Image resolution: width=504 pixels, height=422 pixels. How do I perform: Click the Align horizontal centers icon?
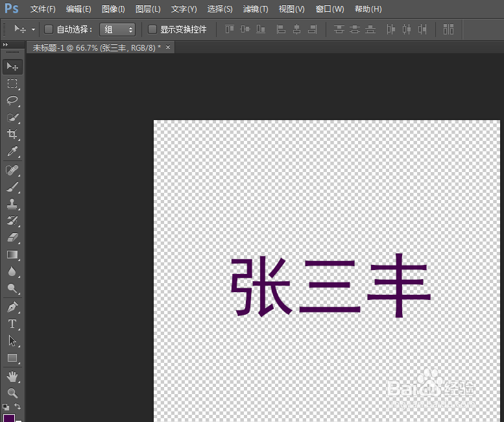coord(296,29)
